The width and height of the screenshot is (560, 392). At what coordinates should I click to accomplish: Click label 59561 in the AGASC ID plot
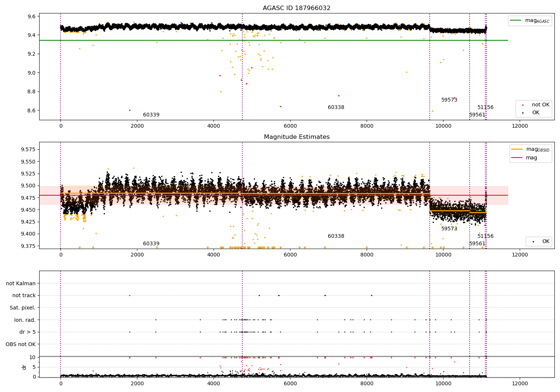click(x=477, y=115)
